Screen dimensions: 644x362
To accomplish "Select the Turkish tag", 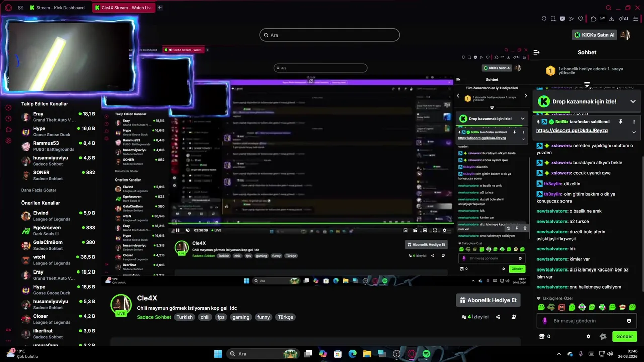I will tap(184, 317).
